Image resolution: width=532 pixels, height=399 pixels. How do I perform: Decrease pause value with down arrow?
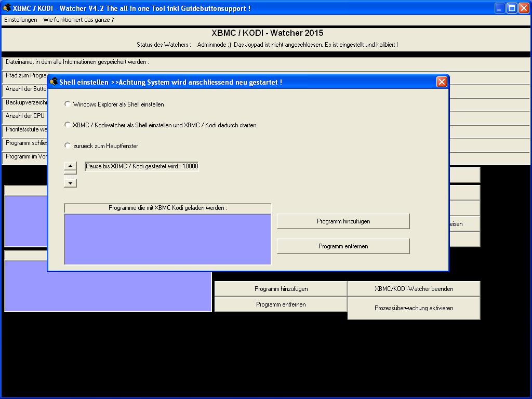(x=70, y=183)
